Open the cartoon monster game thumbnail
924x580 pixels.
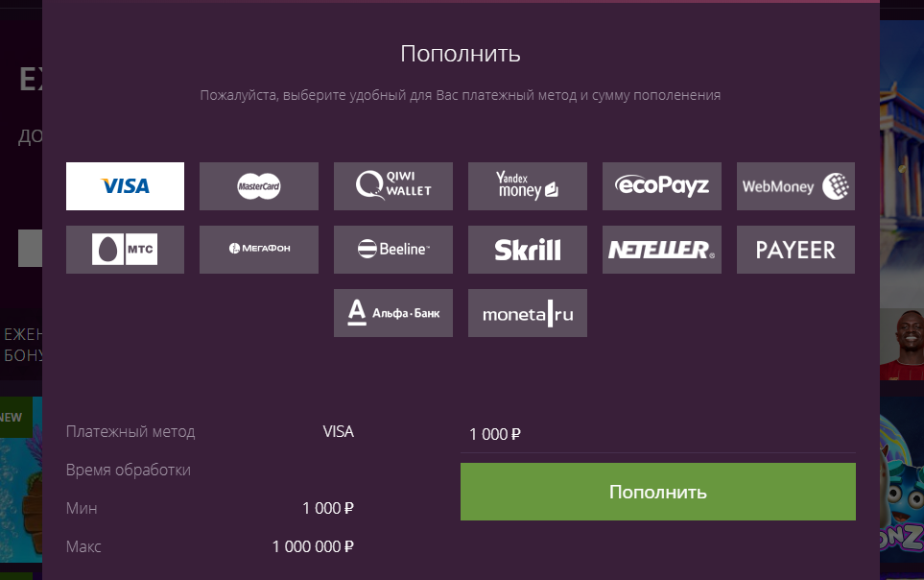tap(902, 490)
